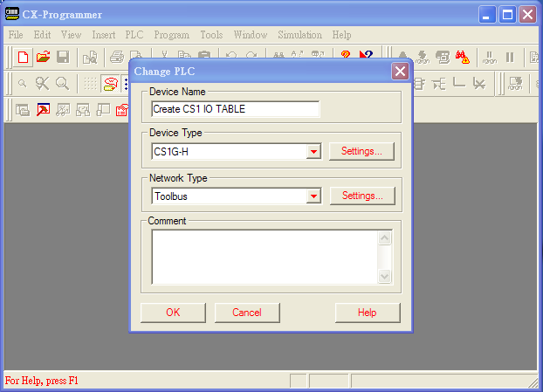Open the Tools menu
This screenshot has height=392, width=543.
click(211, 35)
